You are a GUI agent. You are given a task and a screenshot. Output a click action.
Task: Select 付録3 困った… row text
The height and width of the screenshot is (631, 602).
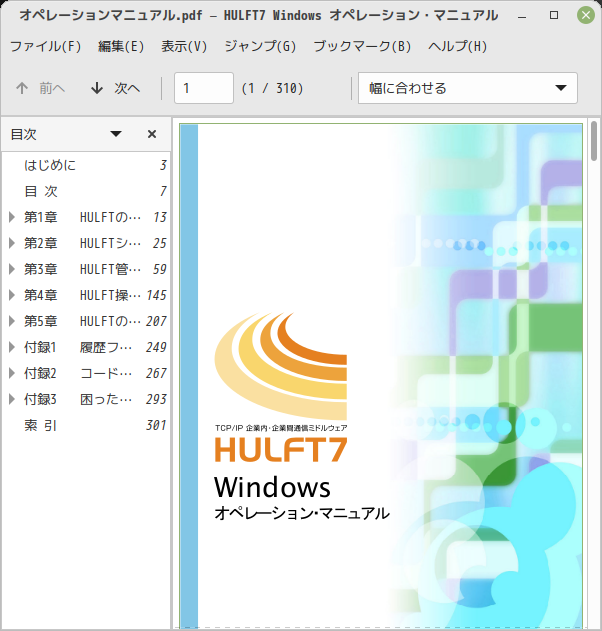[78, 399]
